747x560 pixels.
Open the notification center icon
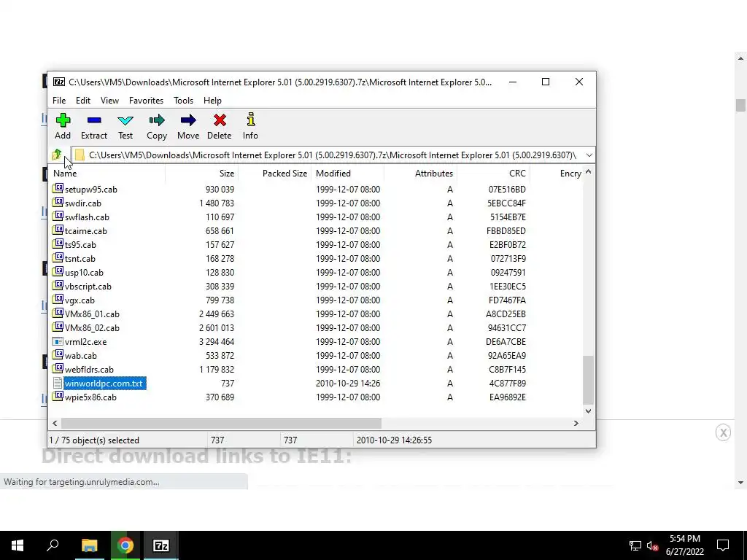coord(723,545)
